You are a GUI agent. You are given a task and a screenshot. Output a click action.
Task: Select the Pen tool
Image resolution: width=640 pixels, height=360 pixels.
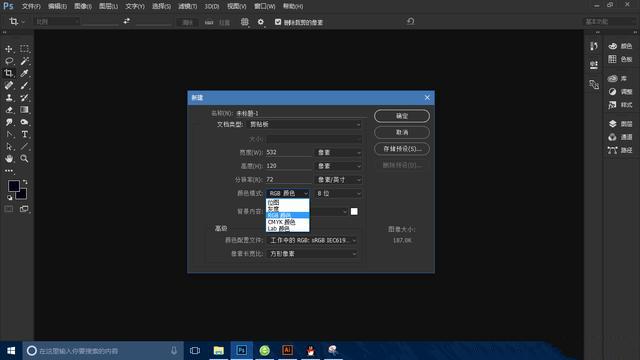(x=9, y=134)
